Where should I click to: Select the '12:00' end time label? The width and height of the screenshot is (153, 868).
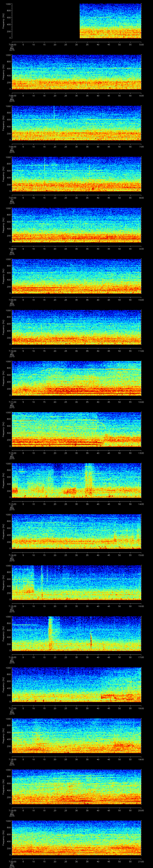point(141,402)
